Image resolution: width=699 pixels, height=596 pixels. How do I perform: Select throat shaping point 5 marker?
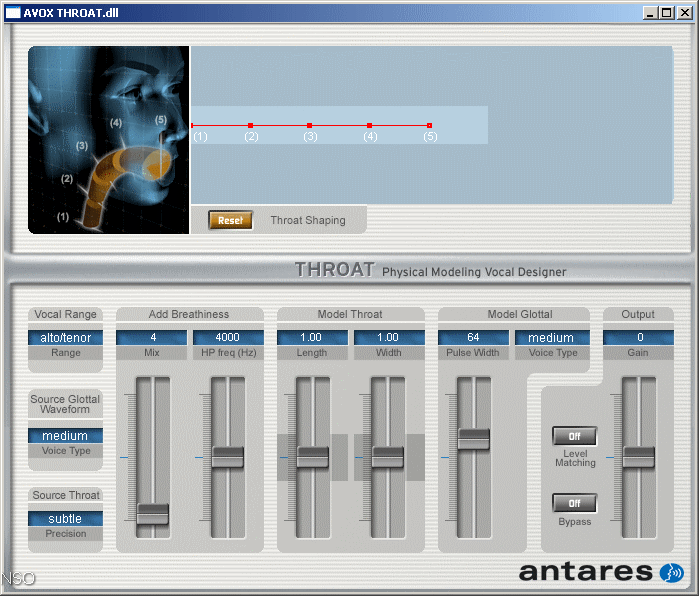pos(430,126)
